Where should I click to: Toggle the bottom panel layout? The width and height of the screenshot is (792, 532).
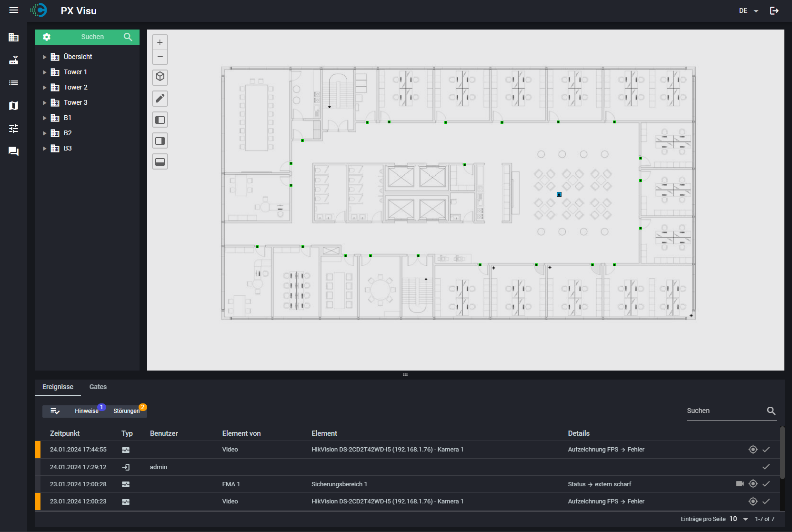(x=160, y=161)
